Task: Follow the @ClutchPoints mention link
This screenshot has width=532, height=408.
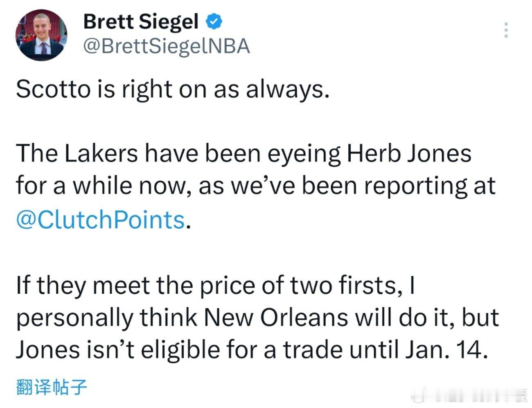Action: [101, 220]
